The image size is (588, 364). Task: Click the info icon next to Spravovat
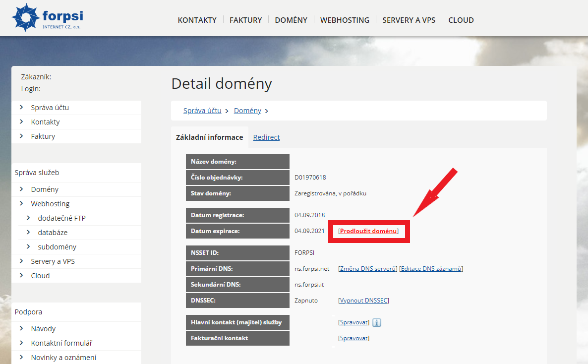(377, 322)
